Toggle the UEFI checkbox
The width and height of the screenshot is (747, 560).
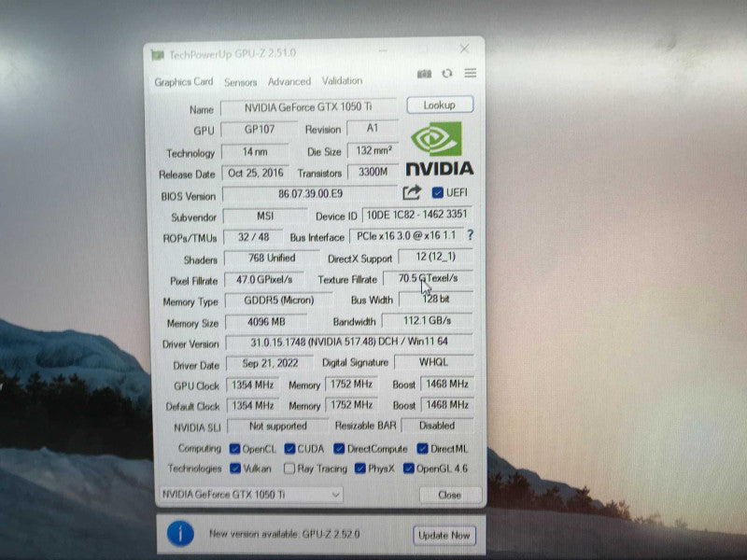[x=437, y=192]
